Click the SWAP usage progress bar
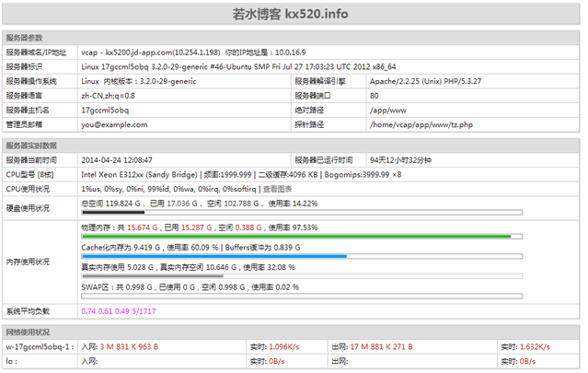This screenshot has height=373, width=588. (x=301, y=297)
